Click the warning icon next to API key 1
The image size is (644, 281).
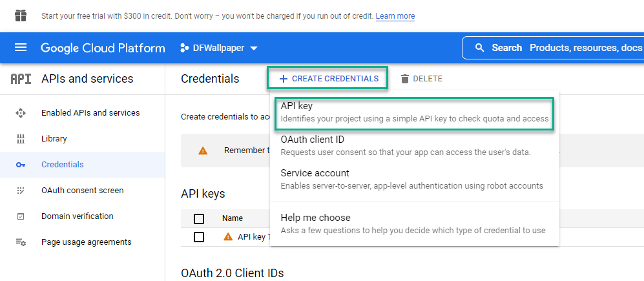(228, 237)
